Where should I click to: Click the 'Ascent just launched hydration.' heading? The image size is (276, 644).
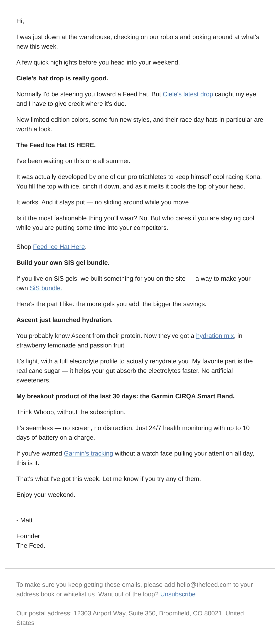point(64,320)
